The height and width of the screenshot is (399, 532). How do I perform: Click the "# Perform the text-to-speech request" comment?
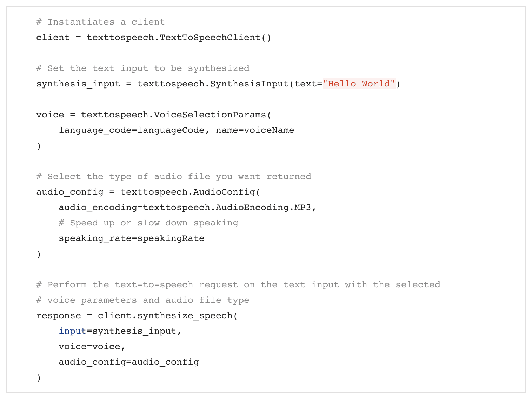pos(238,285)
